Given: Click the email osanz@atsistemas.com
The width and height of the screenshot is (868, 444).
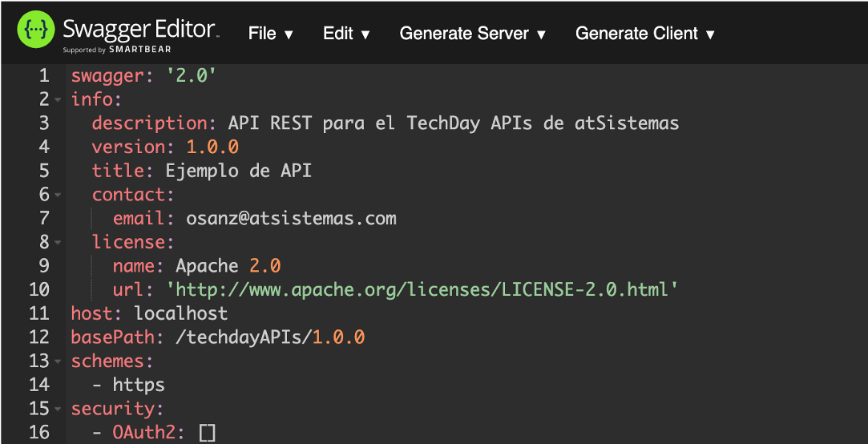Looking at the screenshot, I should pyautogui.click(x=291, y=218).
